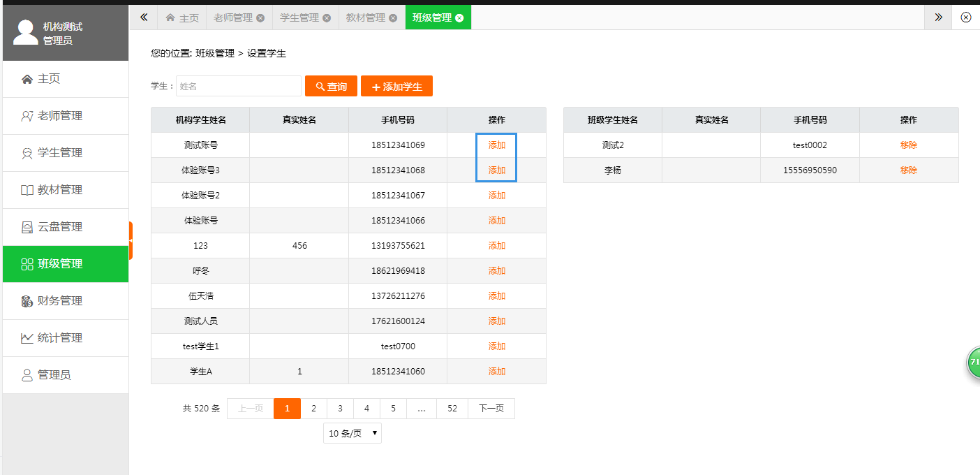Viewport: 980px width, 475px height.
Task: Collapse the sidebar using the orange handle
Action: [x=131, y=240]
